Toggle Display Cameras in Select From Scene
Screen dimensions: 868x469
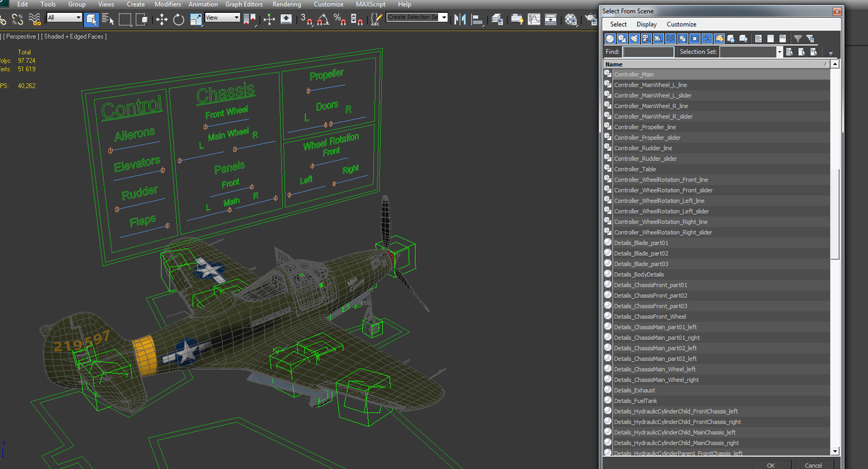(x=646, y=39)
